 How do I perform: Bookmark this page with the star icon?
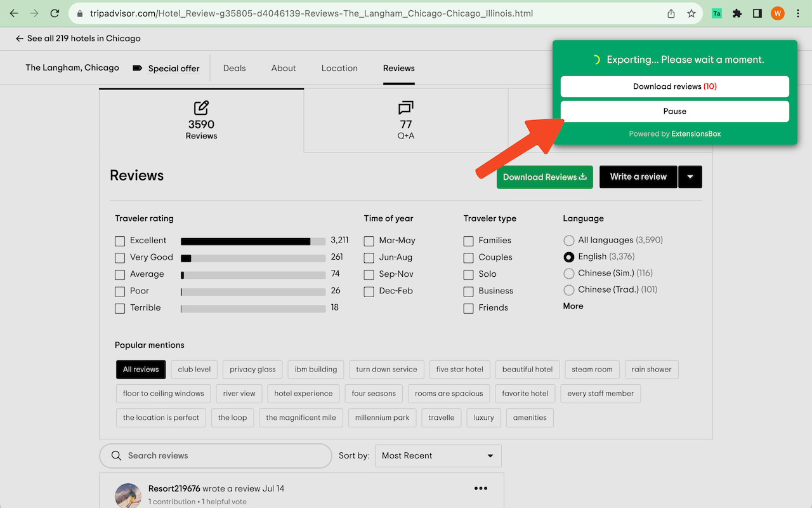691,13
